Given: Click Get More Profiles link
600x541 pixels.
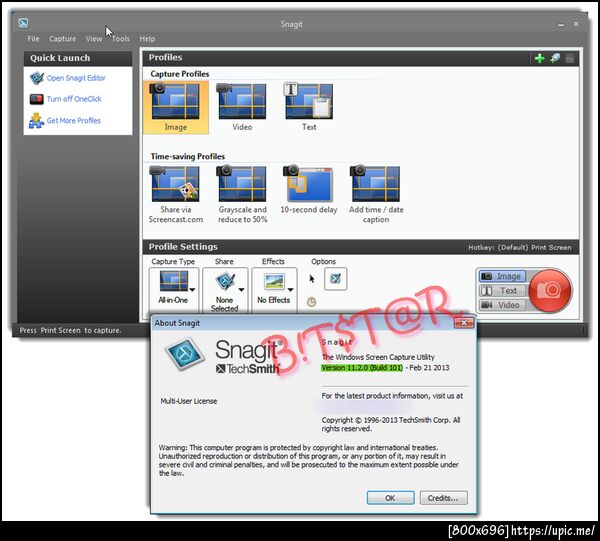Looking at the screenshot, I should pos(73,121).
